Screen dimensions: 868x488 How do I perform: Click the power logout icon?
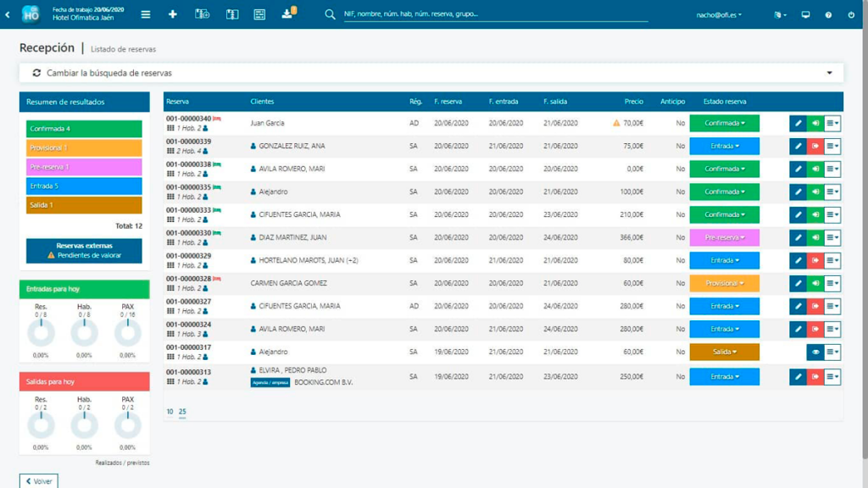(x=851, y=14)
